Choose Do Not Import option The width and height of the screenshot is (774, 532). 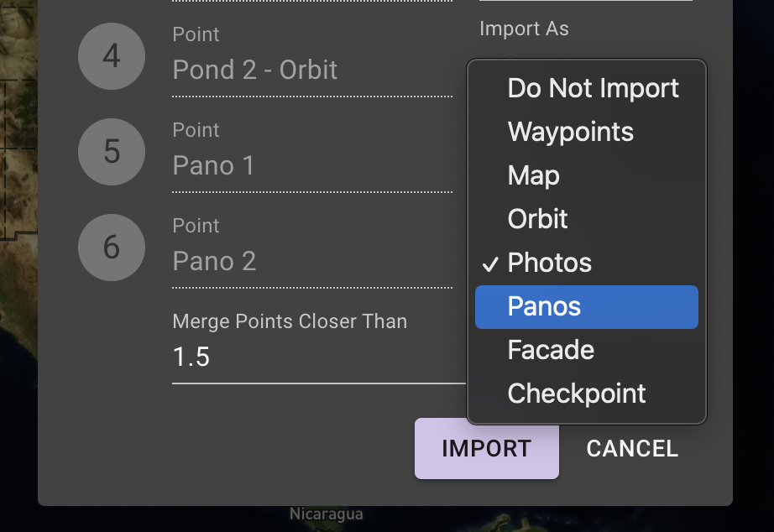[587, 89]
